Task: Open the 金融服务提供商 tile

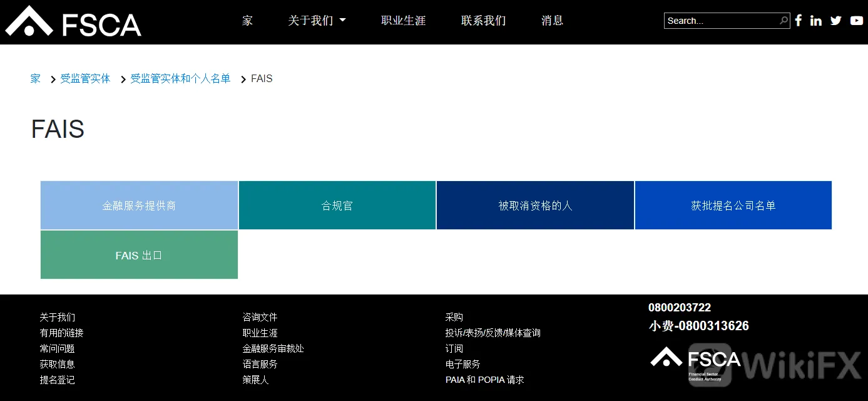Action: tap(139, 206)
